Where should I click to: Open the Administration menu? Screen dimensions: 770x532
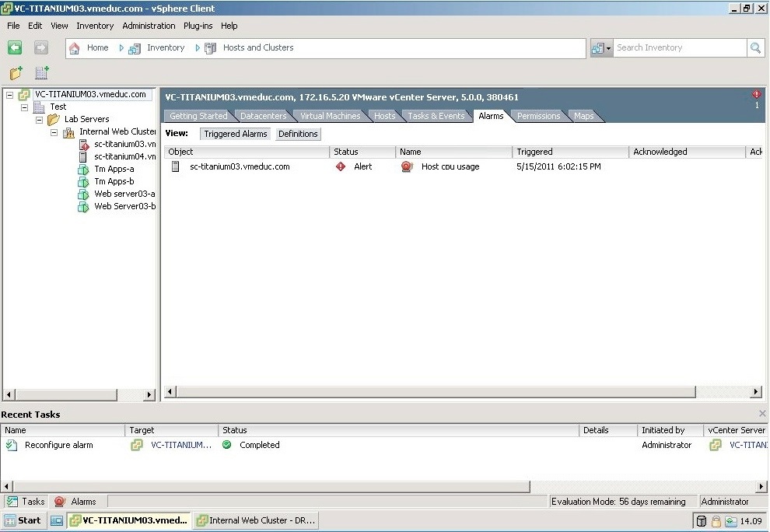pos(149,26)
